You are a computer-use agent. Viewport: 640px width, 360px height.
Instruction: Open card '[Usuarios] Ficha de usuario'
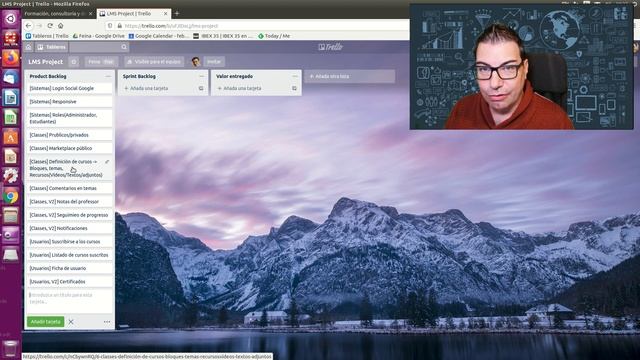coord(69,269)
